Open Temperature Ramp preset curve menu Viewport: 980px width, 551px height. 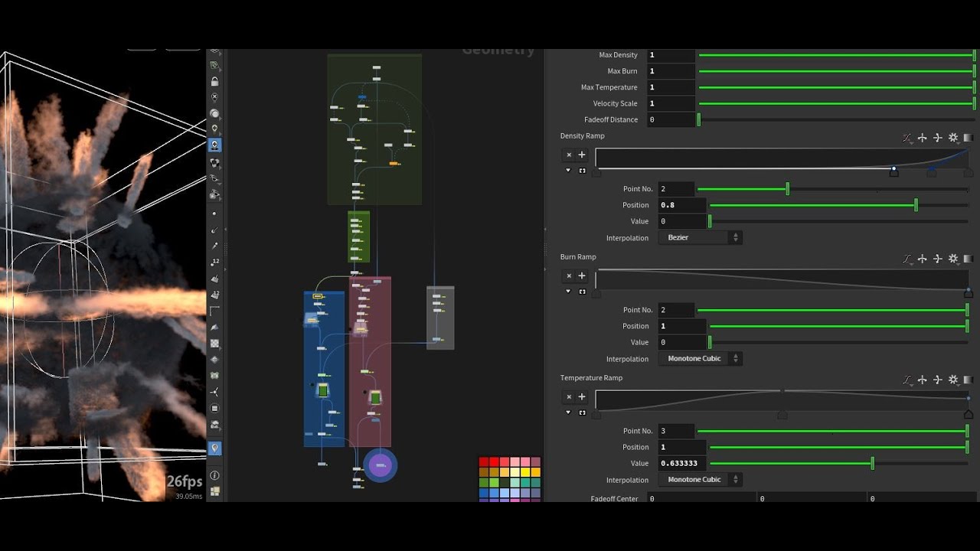(907, 380)
